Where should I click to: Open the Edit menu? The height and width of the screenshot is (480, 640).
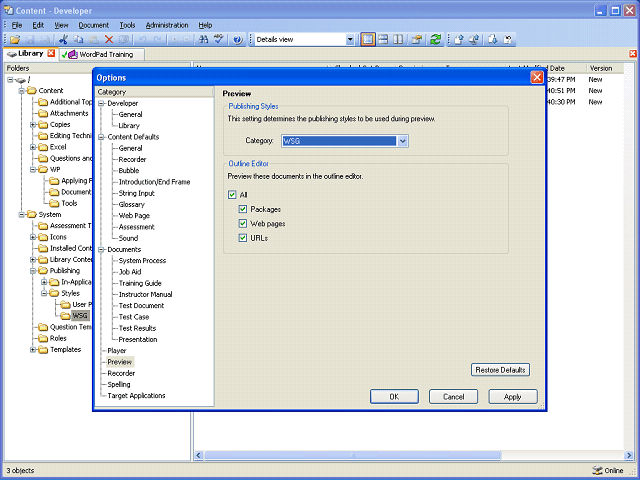38,25
